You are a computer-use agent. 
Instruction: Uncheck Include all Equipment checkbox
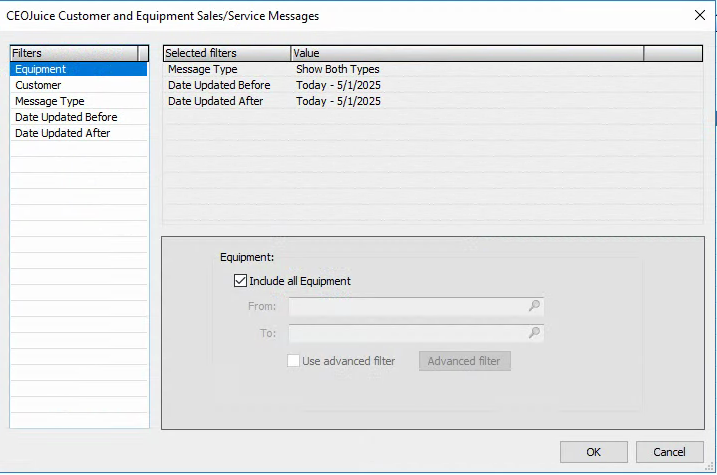pos(240,281)
